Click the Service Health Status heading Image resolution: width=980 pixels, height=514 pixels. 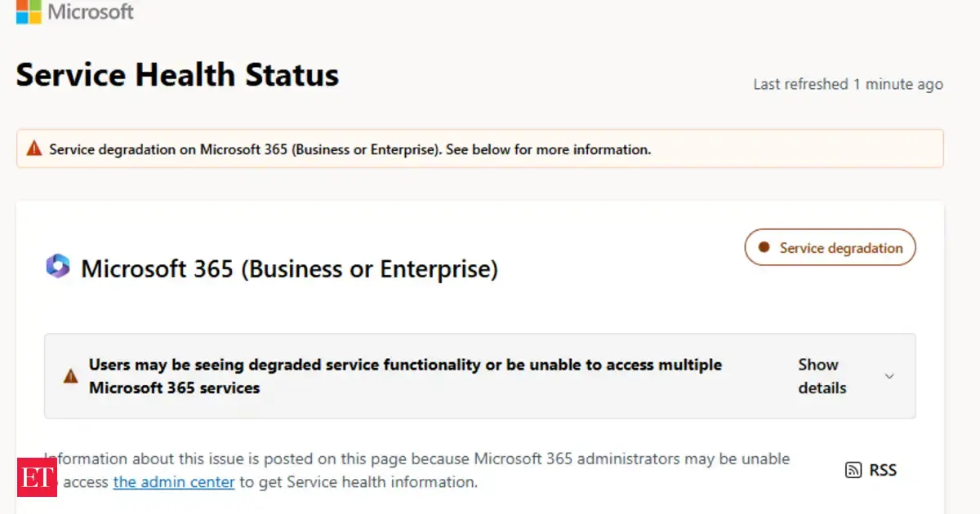(177, 75)
